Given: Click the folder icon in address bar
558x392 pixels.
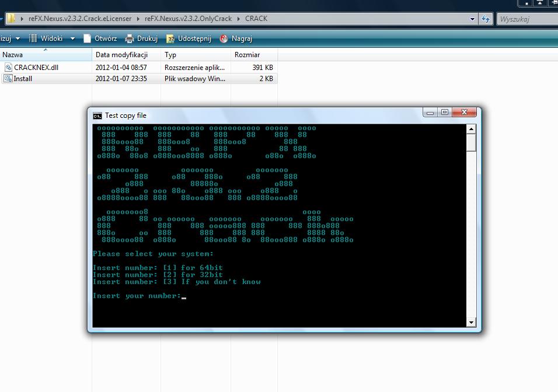Looking at the screenshot, I should (11, 19).
